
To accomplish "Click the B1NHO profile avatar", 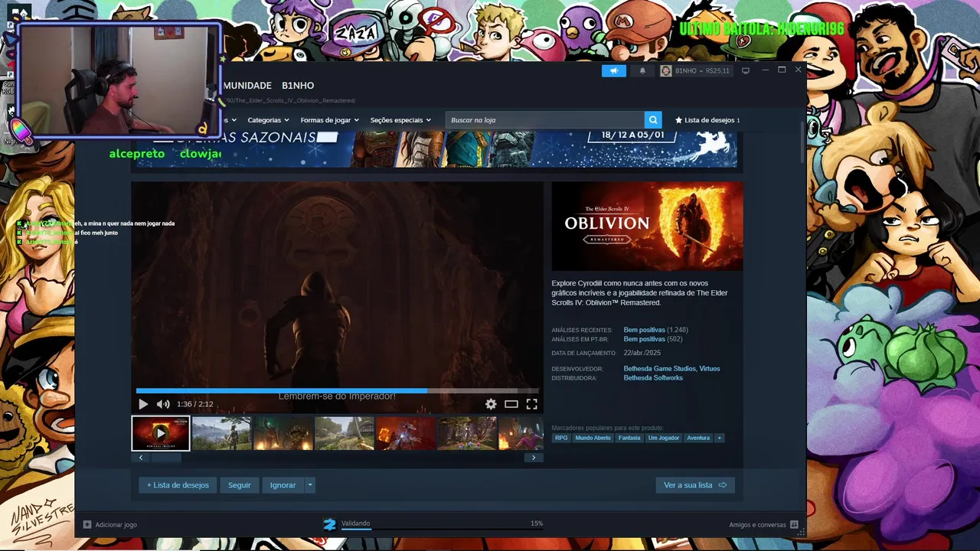I will (666, 70).
